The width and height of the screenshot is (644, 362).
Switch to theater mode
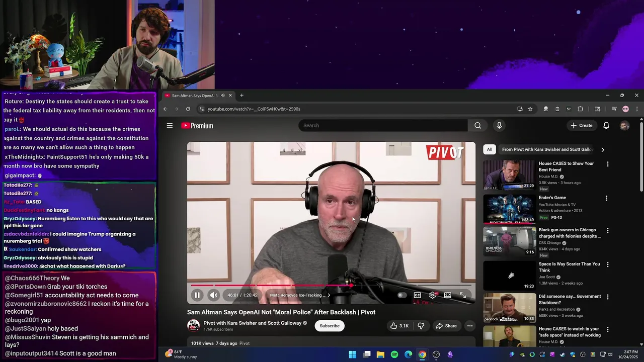point(447,295)
